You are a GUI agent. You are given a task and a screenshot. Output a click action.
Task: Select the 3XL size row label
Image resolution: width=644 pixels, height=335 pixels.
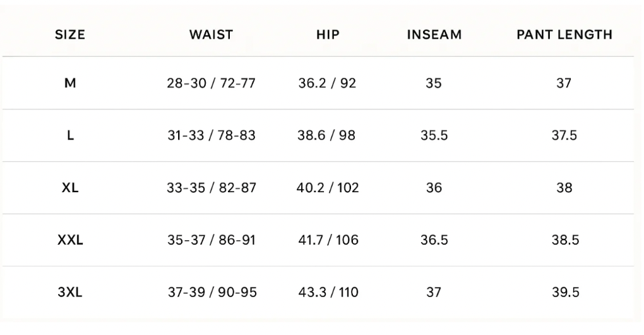(70, 293)
